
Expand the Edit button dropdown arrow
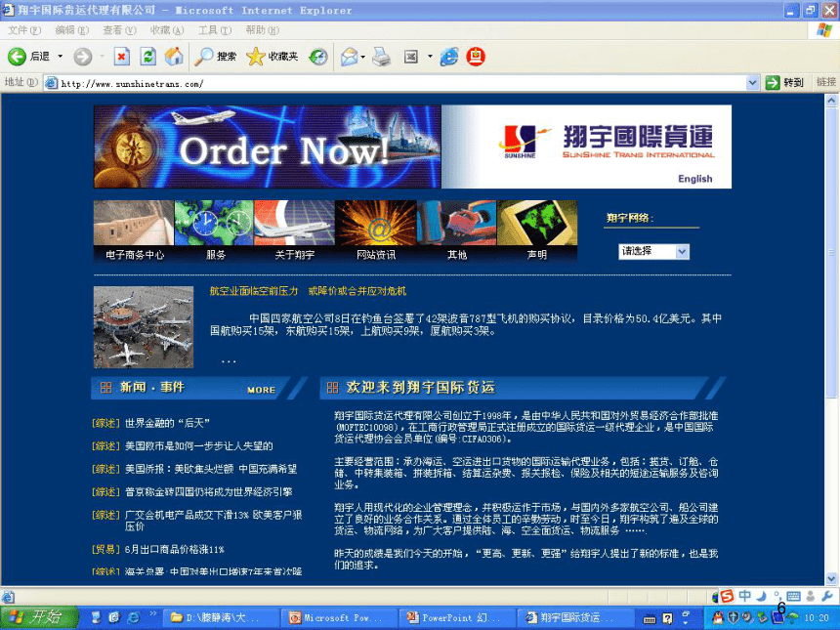[430, 57]
